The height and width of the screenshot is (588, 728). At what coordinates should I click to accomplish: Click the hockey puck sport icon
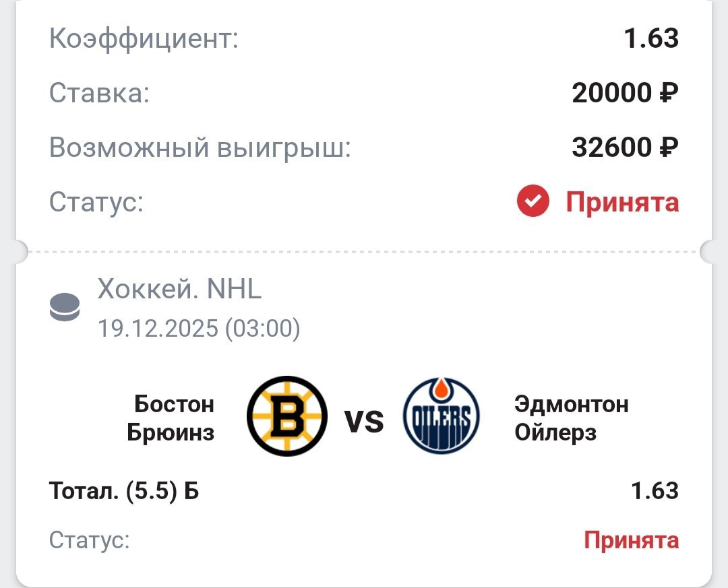(65, 308)
